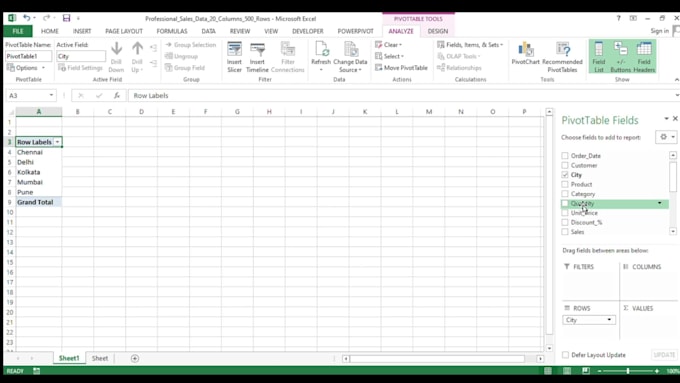
Task: Switch to the FORMULAS ribbon tab
Action: [172, 31]
